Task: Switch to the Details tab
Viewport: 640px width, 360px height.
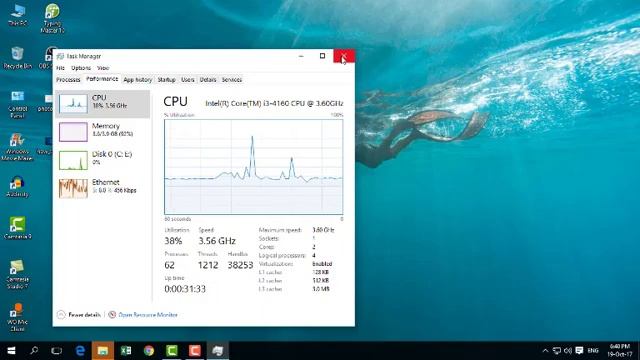Action: click(208, 80)
